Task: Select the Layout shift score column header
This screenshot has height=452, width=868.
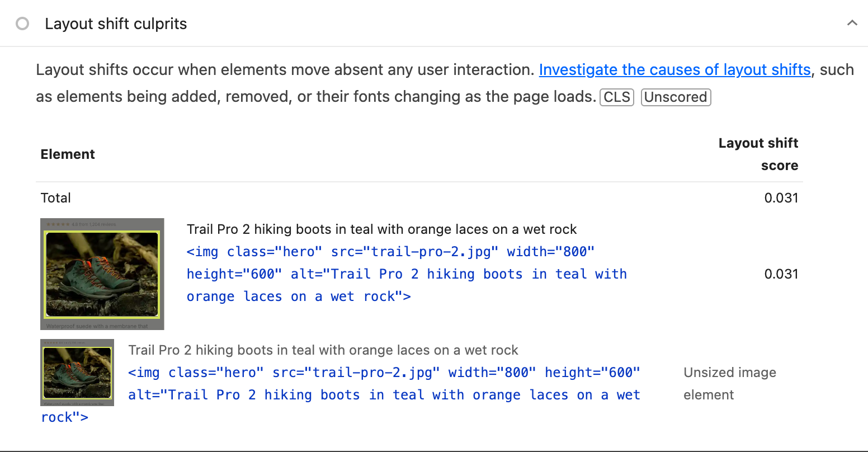Action: (758, 154)
